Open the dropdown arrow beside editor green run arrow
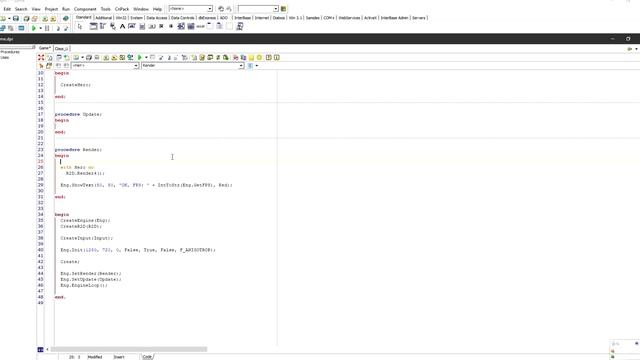Screen dimensions: 640x360 [146, 58]
